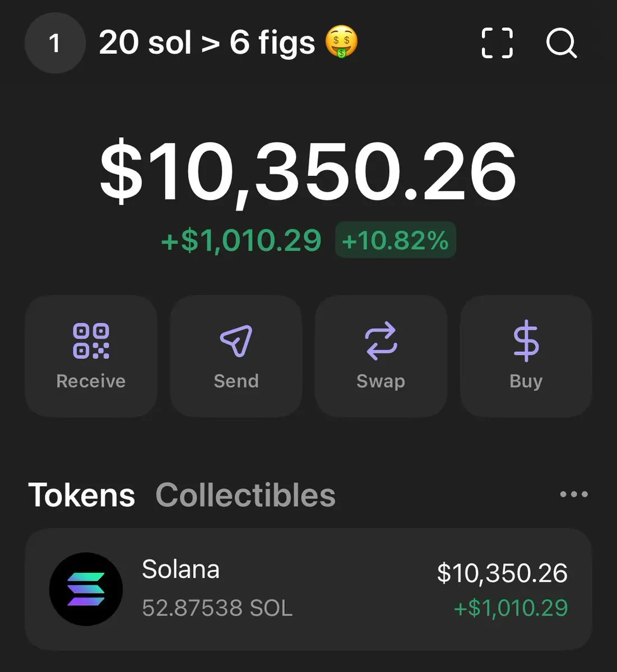This screenshot has height=672, width=617.
Task: Open the QR scanner icon
Action: pos(497,43)
